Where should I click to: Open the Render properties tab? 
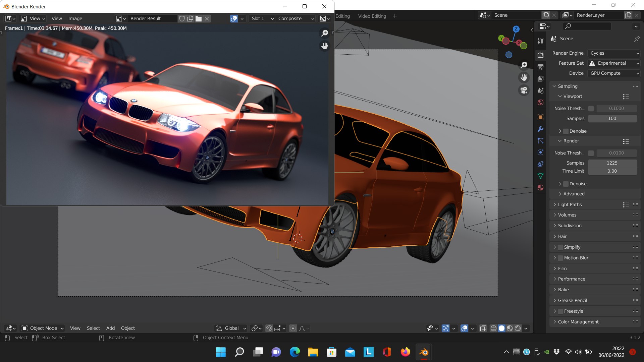[540, 55]
